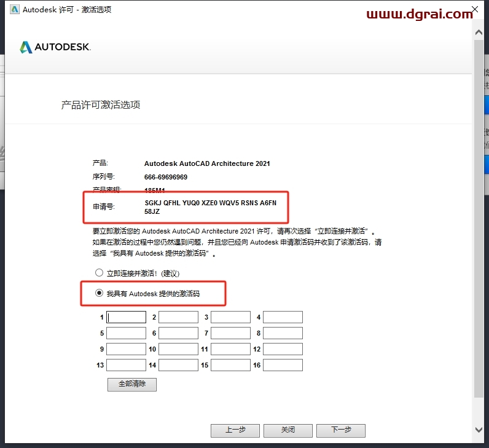Proceed with the 下一步 (Next) button
Image resolution: width=489 pixels, height=448 pixels.
341,431
